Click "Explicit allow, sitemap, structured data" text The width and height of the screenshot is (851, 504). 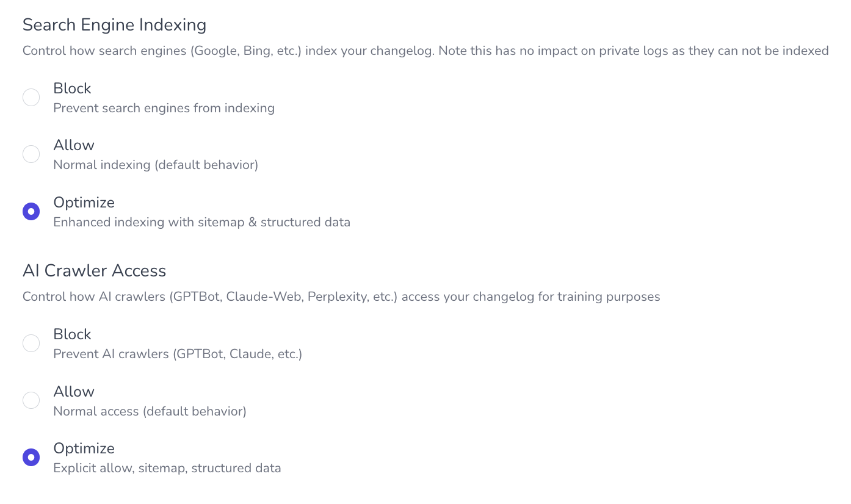pyautogui.click(x=167, y=469)
